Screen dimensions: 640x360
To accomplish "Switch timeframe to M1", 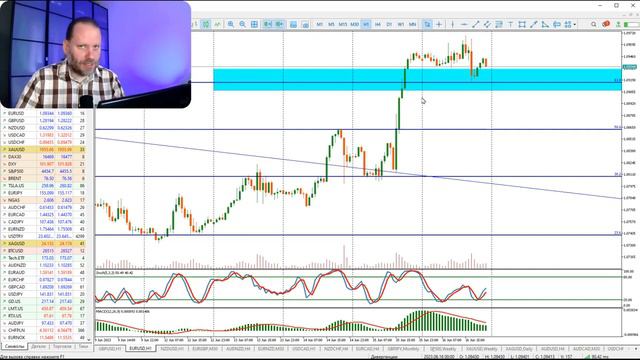I will click(320, 24).
